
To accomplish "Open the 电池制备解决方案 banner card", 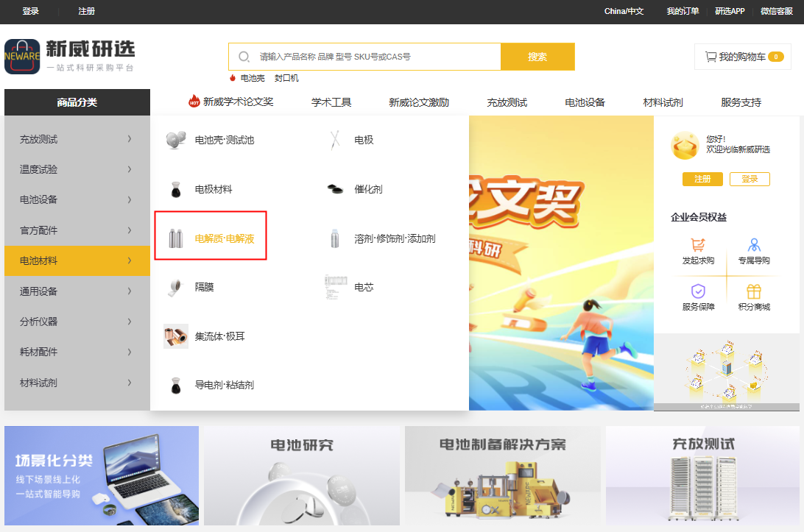I will coord(502,475).
